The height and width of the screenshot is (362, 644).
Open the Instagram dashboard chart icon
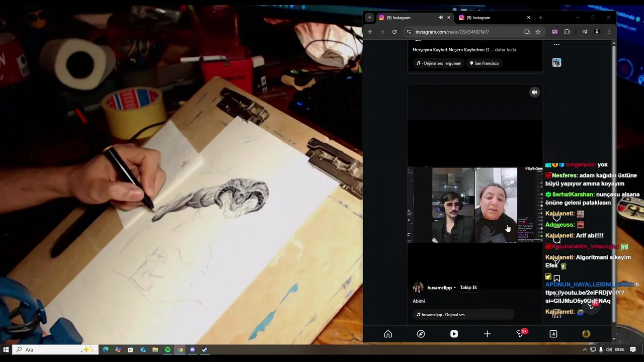[x=553, y=334]
